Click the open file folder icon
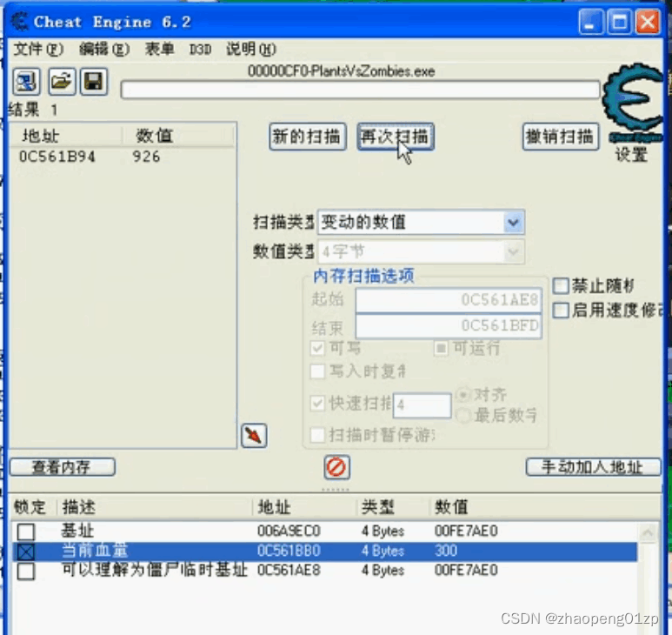The height and width of the screenshot is (635, 672). pos(62,82)
